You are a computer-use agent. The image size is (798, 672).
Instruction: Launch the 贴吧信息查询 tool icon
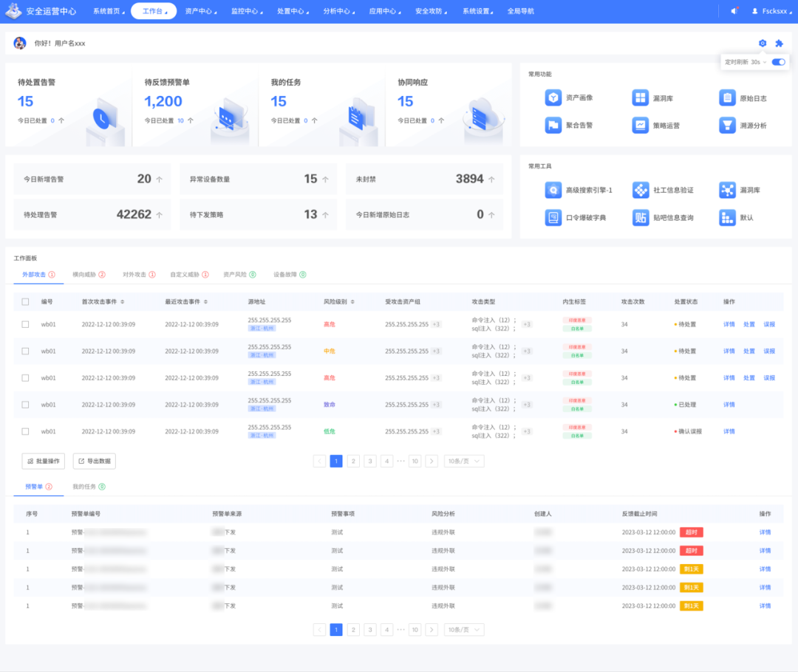coord(640,218)
